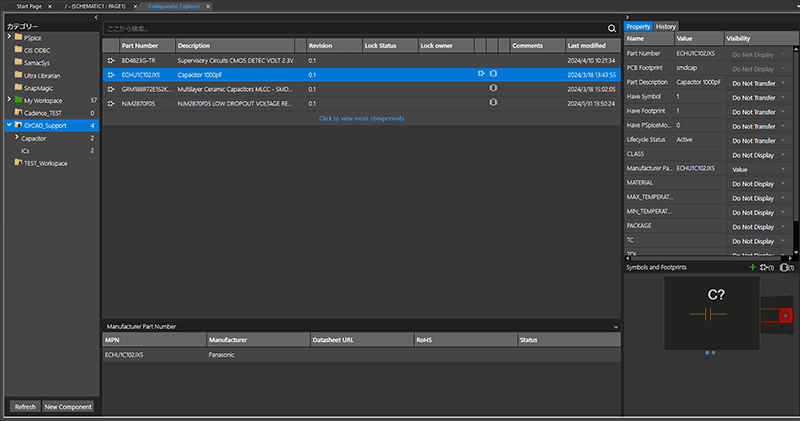This screenshot has height=421, width=800.
Task: Expand the Capacitor subcategory
Action: [x=16, y=137]
